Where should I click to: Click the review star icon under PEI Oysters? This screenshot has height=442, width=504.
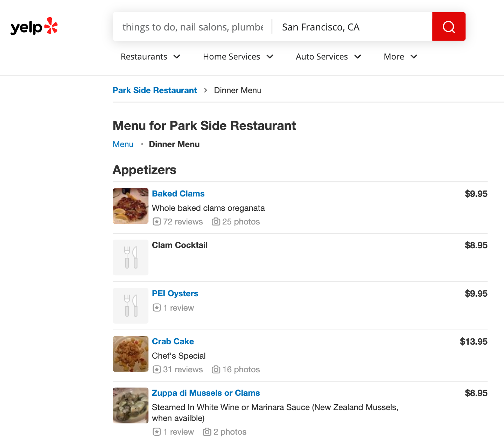pos(157,308)
